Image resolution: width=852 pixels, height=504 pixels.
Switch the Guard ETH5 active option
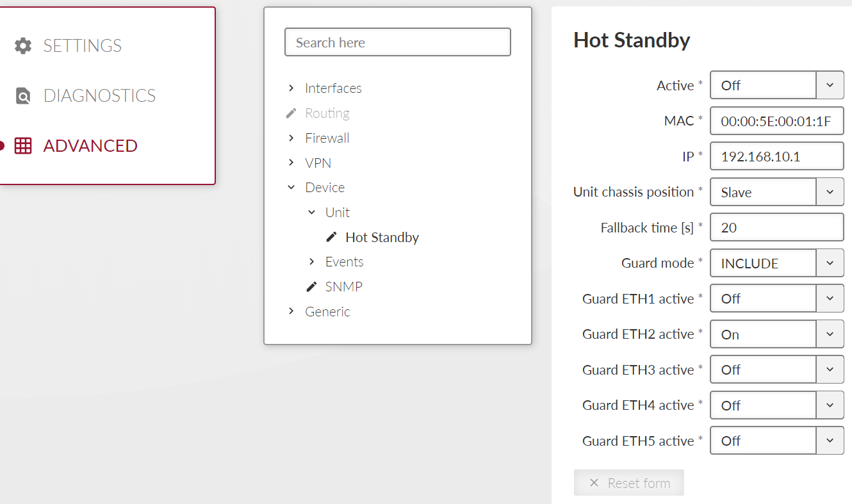pos(830,441)
